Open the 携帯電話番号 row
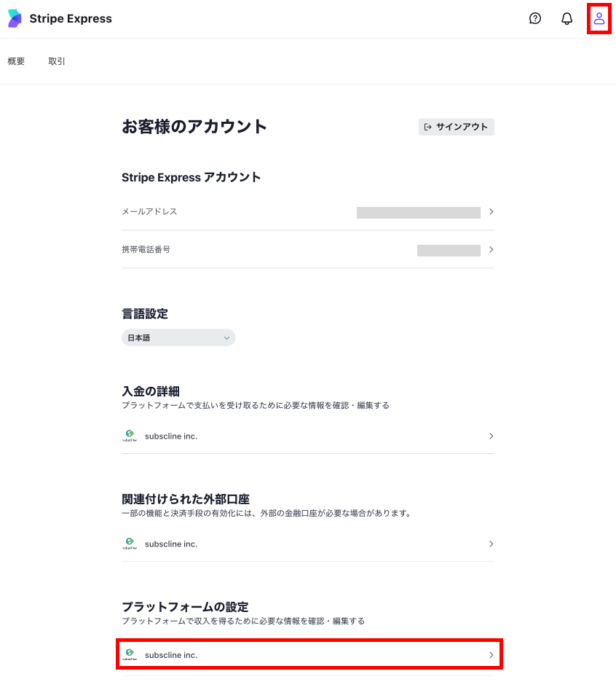Image resolution: width=616 pixels, height=690 pixels. tap(308, 249)
